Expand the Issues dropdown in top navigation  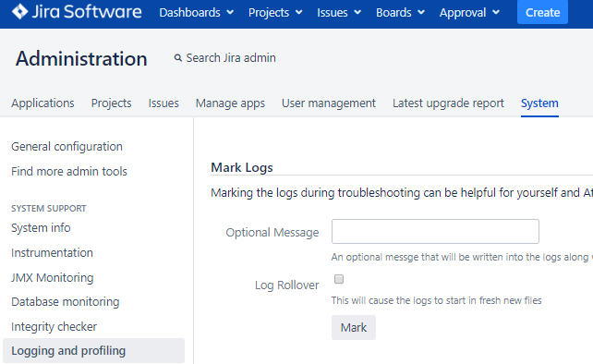(339, 13)
